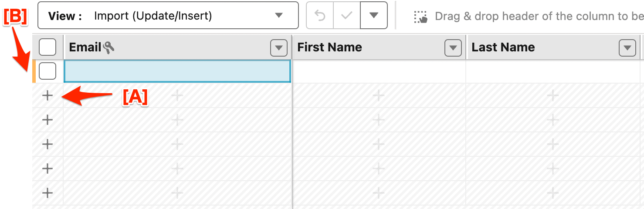This screenshot has width=644, height=209.
Task: Open Last Name column filter dropdown
Action: point(627,47)
